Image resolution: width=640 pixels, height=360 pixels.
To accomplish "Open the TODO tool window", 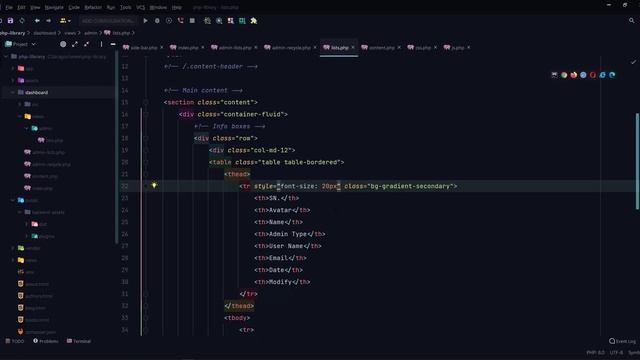I will 15,341.
